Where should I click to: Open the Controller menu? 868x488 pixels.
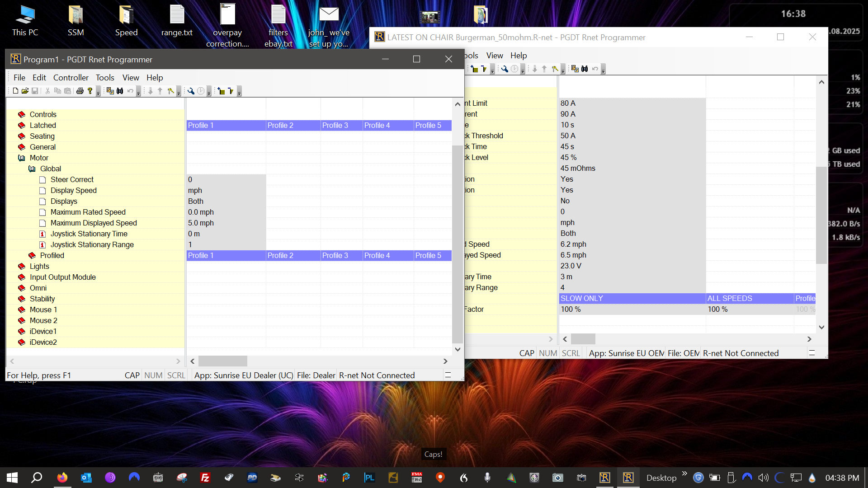click(71, 77)
